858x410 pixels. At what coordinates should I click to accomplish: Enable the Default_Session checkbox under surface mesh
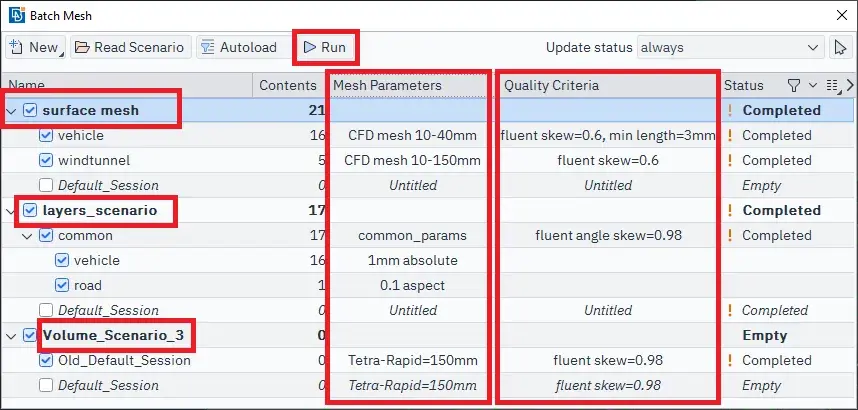tap(46, 185)
